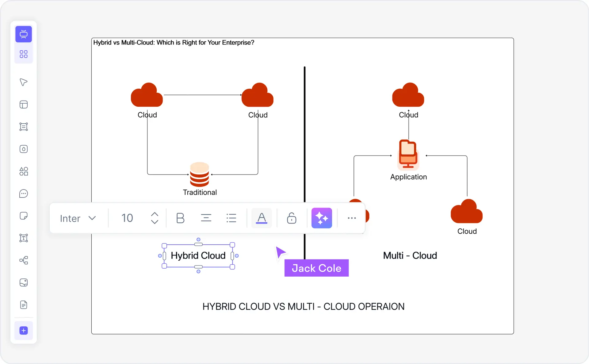Screen dimensions: 589x364
Task: Click the Traditional label text
Action: click(200, 192)
